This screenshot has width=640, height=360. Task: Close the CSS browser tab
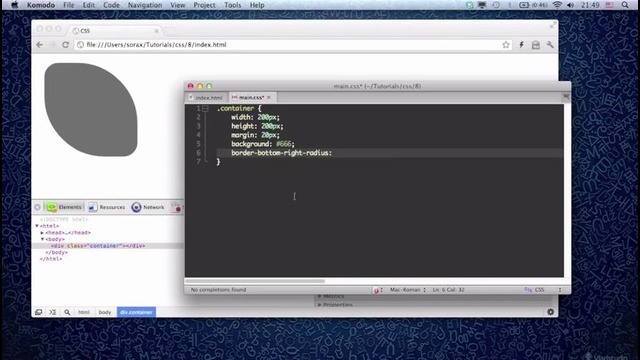[156, 31]
